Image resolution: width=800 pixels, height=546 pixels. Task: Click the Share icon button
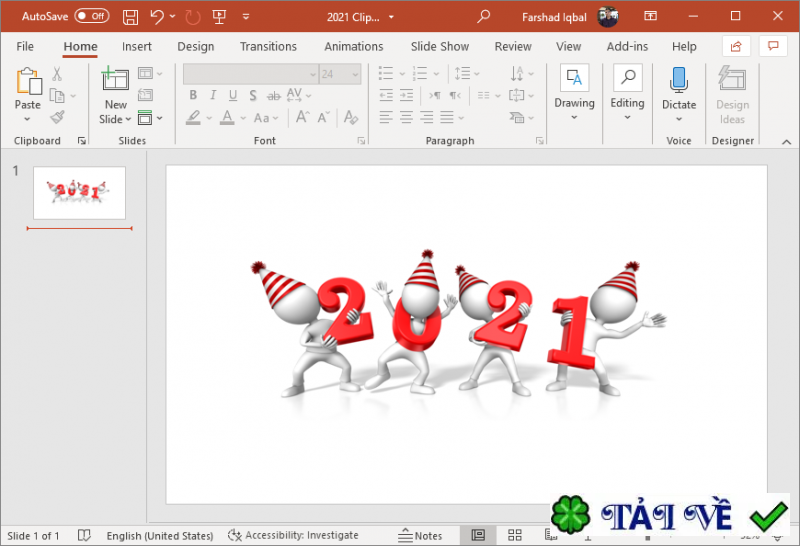tap(736, 46)
